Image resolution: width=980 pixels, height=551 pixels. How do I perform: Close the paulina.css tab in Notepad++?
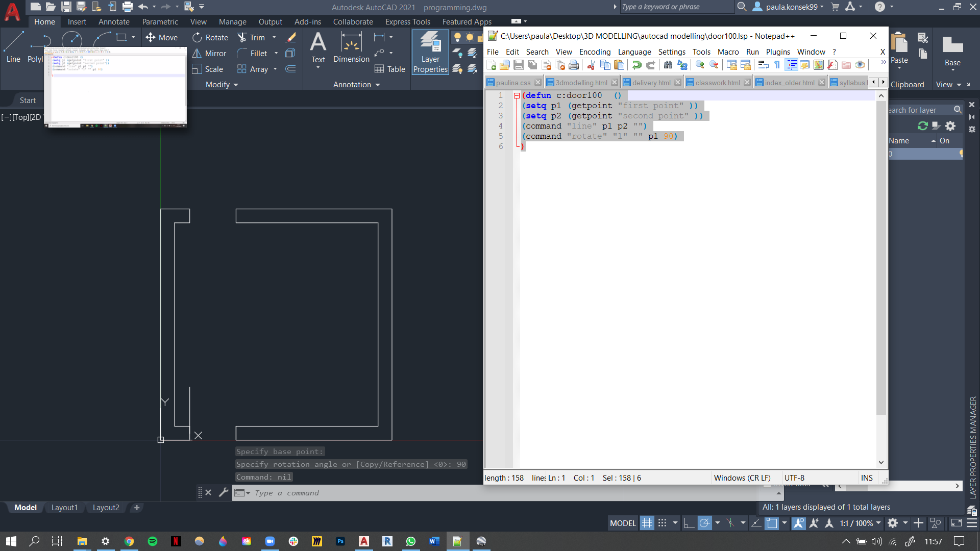(x=537, y=83)
